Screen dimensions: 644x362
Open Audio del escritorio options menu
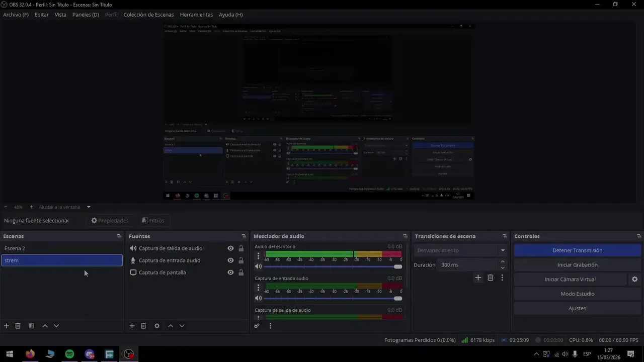pyautogui.click(x=259, y=256)
